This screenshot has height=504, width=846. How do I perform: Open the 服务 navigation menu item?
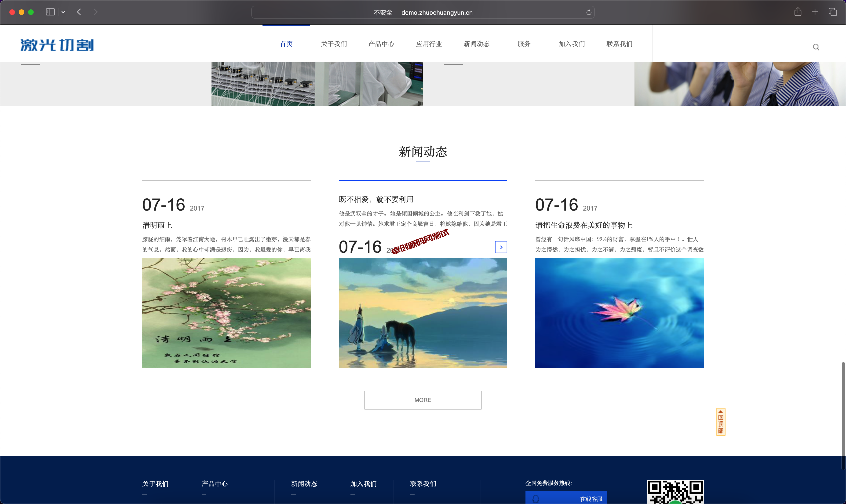pos(524,44)
